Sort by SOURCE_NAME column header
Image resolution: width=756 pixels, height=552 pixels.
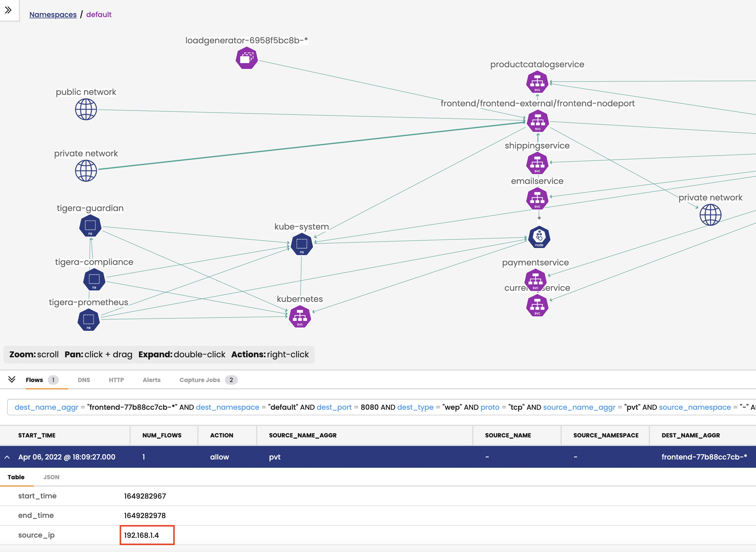[508, 435]
